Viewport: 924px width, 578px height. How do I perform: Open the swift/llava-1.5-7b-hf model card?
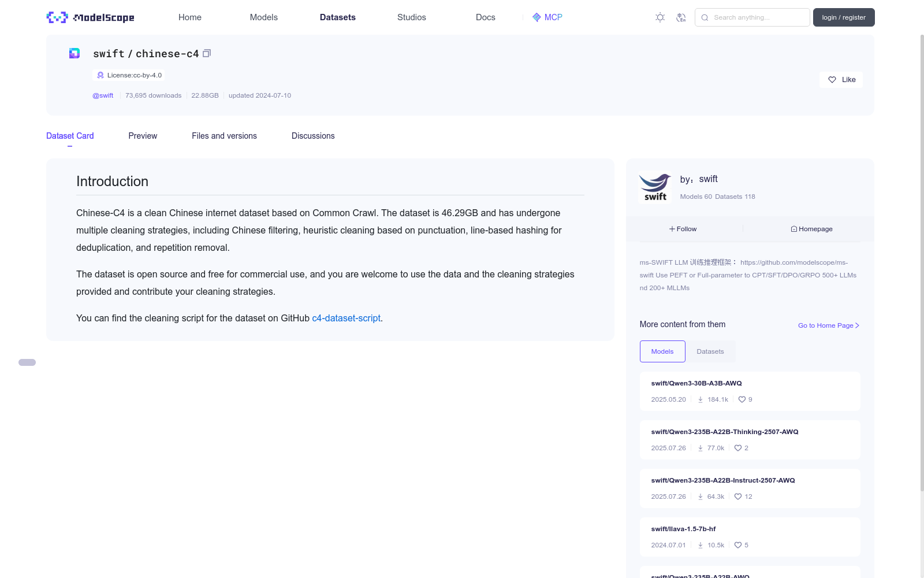pos(750,537)
